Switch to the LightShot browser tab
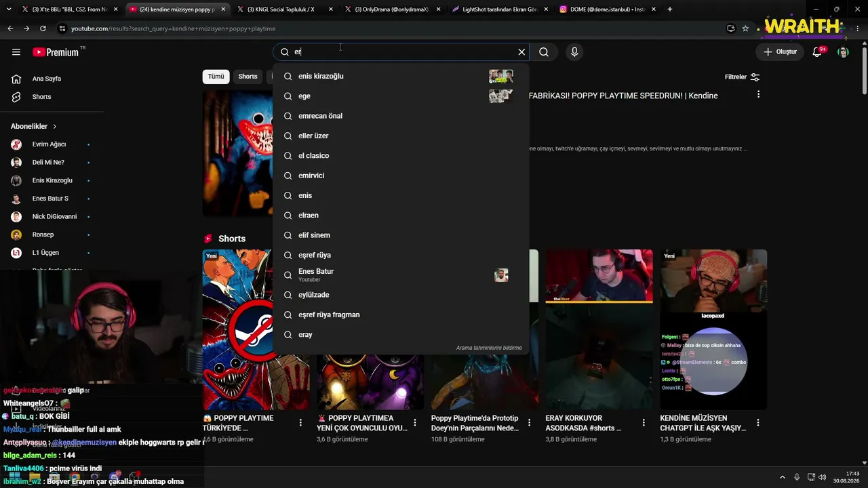Image resolution: width=868 pixels, height=488 pixels. point(499,9)
